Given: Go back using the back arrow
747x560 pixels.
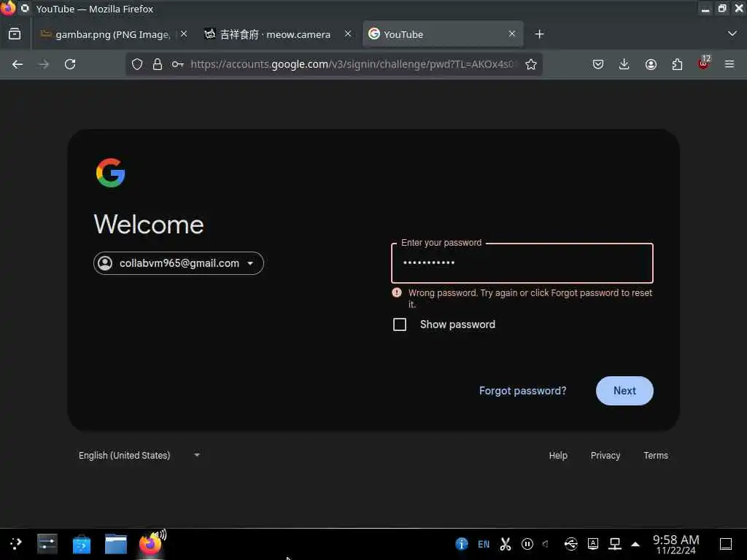Looking at the screenshot, I should tap(18, 64).
